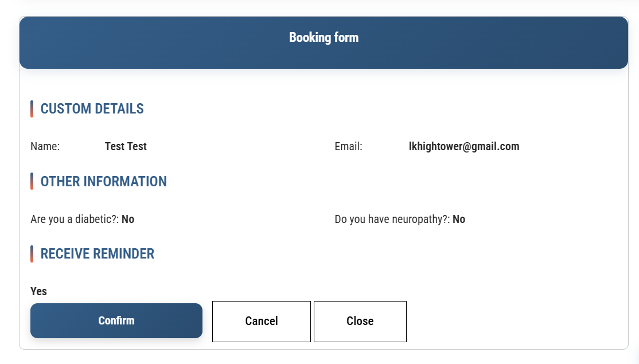Image resolution: width=639 pixels, height=364 pixels.
Task: Click the Email field label
Action: coord(348,146)
